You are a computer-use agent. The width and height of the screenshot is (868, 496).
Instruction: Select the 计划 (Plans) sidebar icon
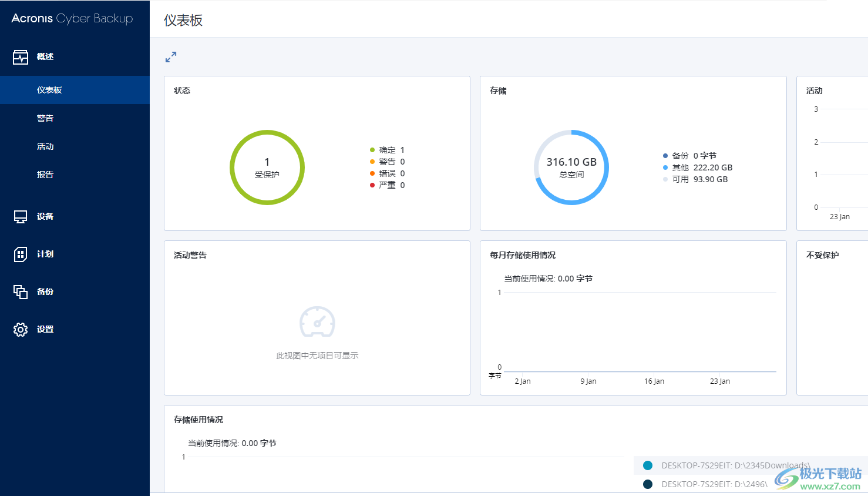[x=20, y=254]
